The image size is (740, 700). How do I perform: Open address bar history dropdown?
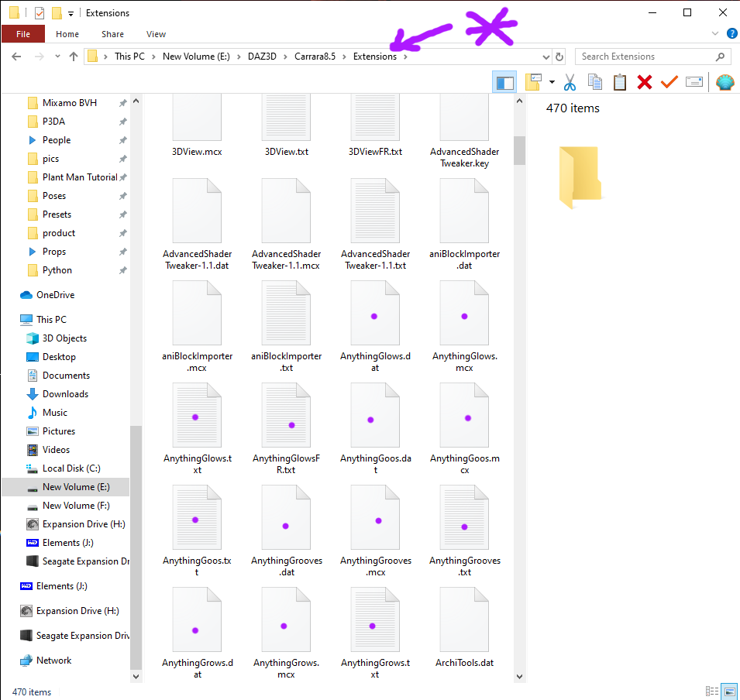coord(546,57)
